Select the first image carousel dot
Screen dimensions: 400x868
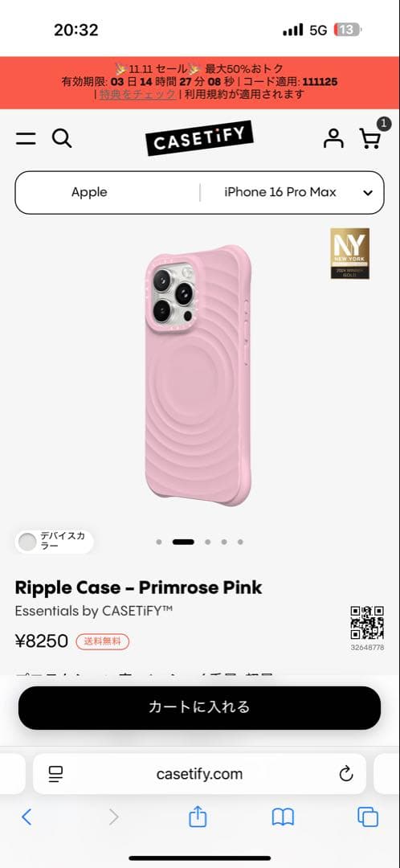(x=159, y=542)
